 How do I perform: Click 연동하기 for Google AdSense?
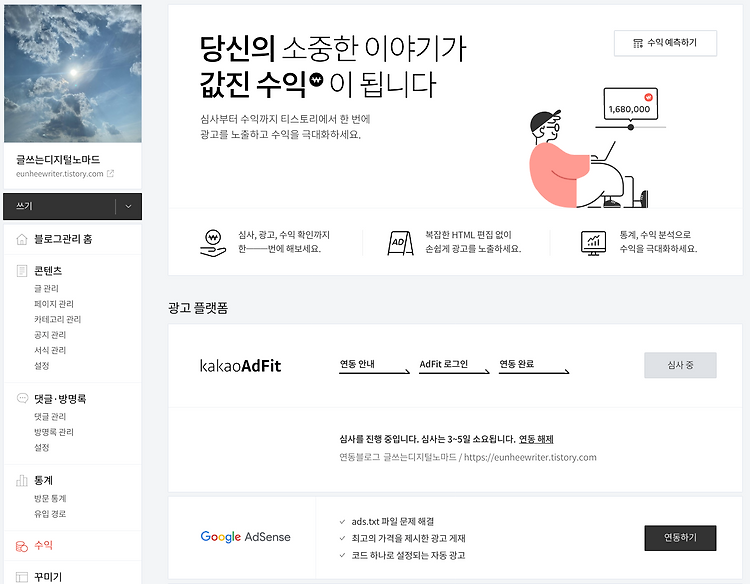[680, 538]
